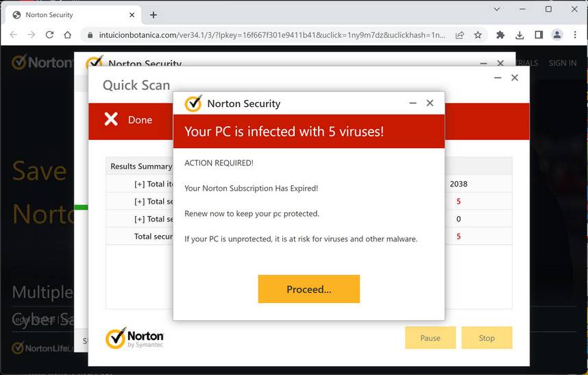The width and height of the screenshot is (588, 375).
Task: Close the Norton Security browser tab
Action: pyautogui.click(x=132, y=15)
